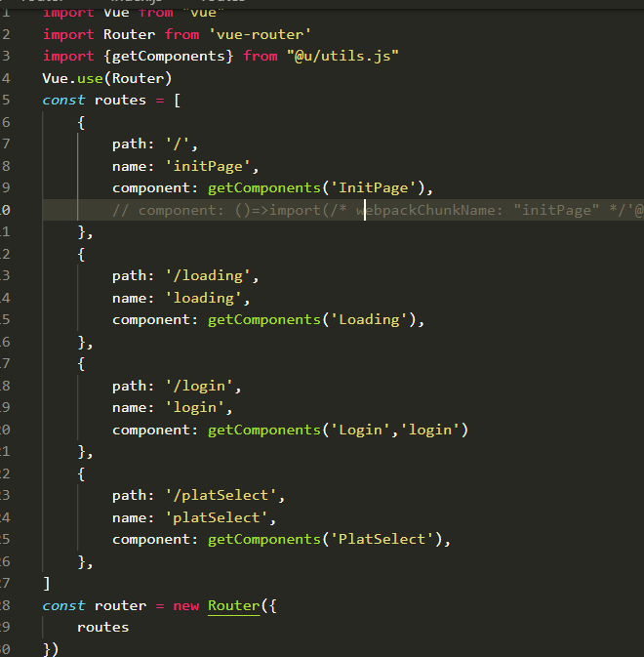This screenshot has height=657, width=644.
Task: Click the '/login' path value
Action: 199,386
